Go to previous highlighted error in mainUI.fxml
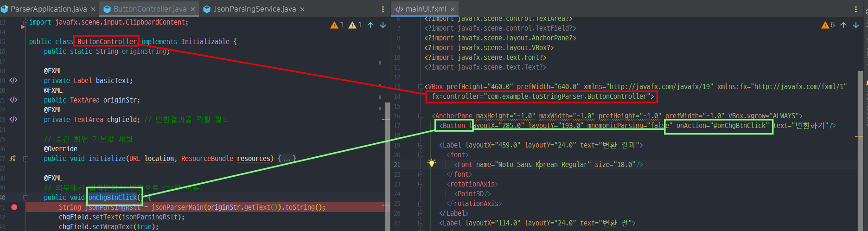This screenshot has width=868, height=231. tap(843, 25)
